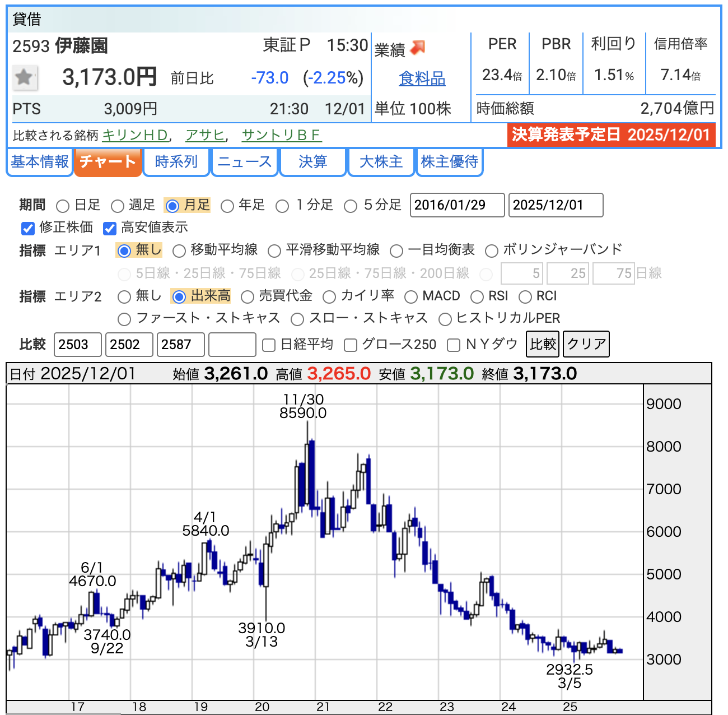The height and width of the screenshot is (715, 728).
Task: Open the 基本情報 tab
Action: (40, 162)
